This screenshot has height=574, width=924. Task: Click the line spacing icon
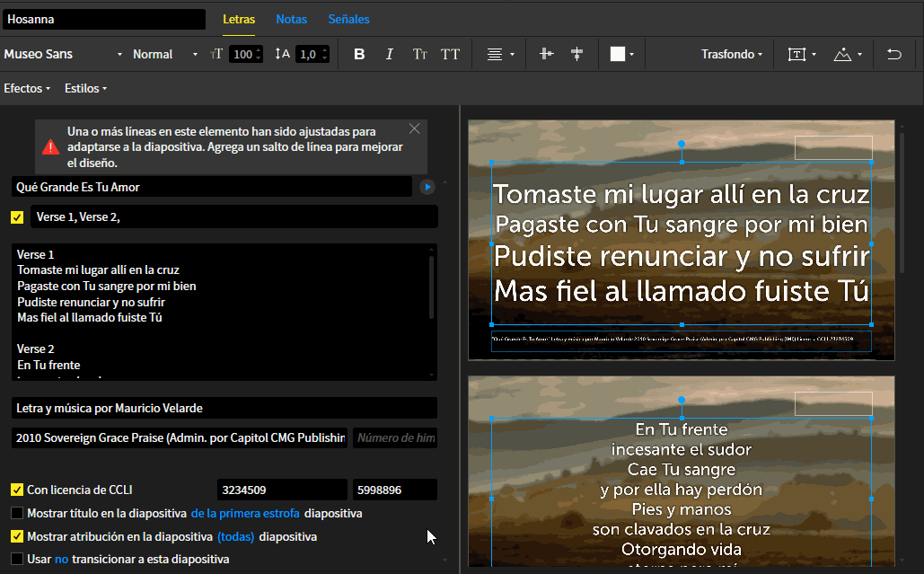pos(282,54)
